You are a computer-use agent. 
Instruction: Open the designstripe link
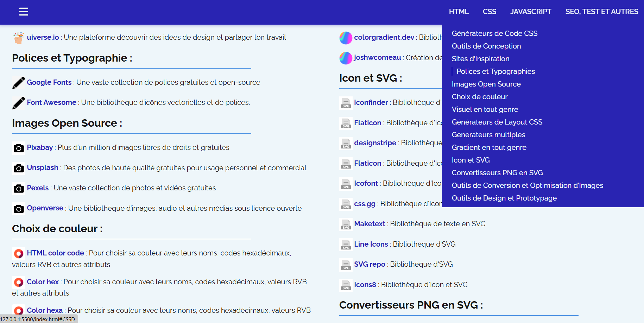[375, 143]
